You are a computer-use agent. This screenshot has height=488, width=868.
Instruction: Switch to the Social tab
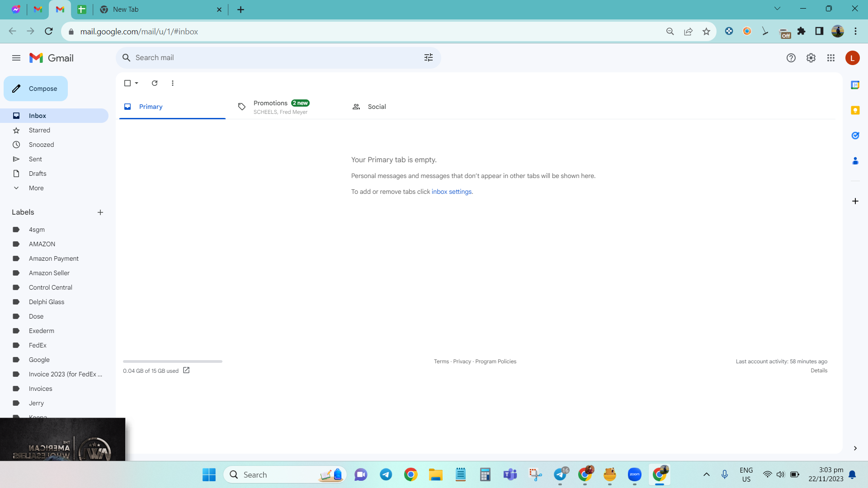[x=400, y=107]
